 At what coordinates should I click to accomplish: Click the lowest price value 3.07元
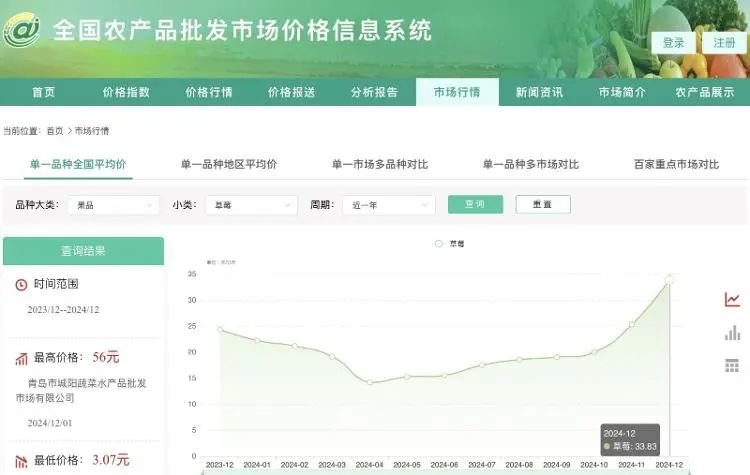[110, 460]
